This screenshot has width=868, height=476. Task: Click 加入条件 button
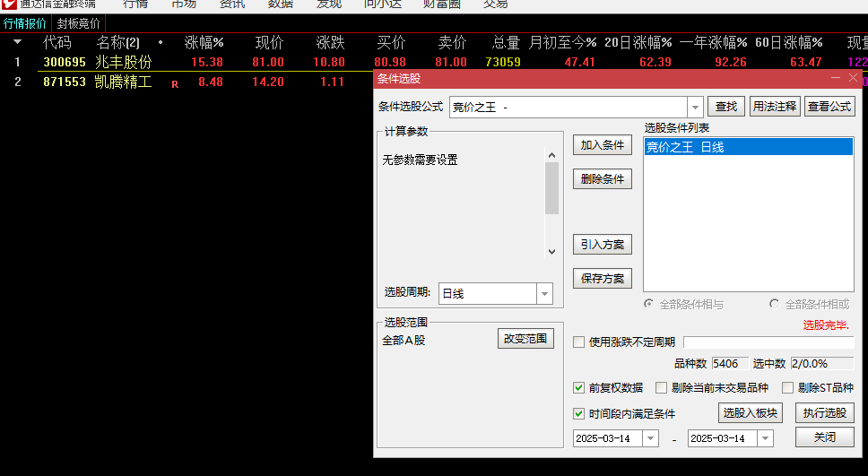coord(603,145)
